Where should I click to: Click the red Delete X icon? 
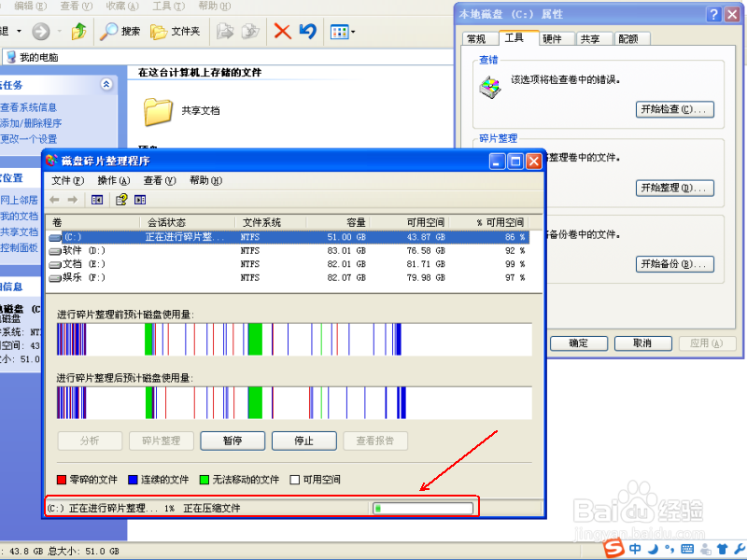click(x=283, y=32)
